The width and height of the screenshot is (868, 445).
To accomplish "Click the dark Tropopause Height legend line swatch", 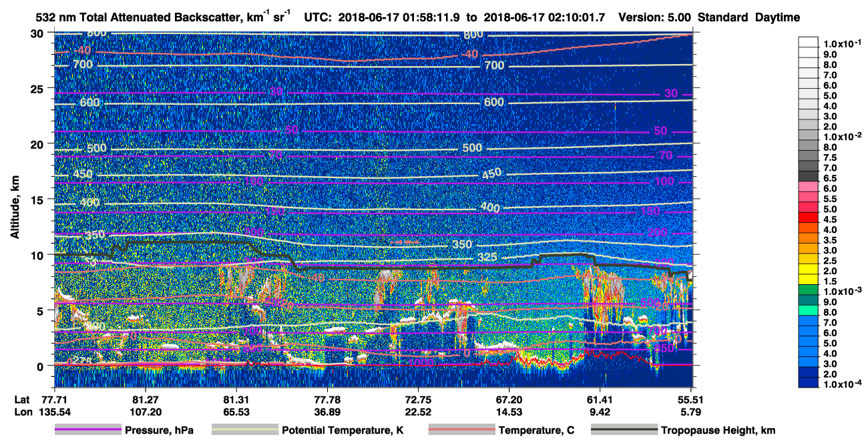I will point(624,430).
